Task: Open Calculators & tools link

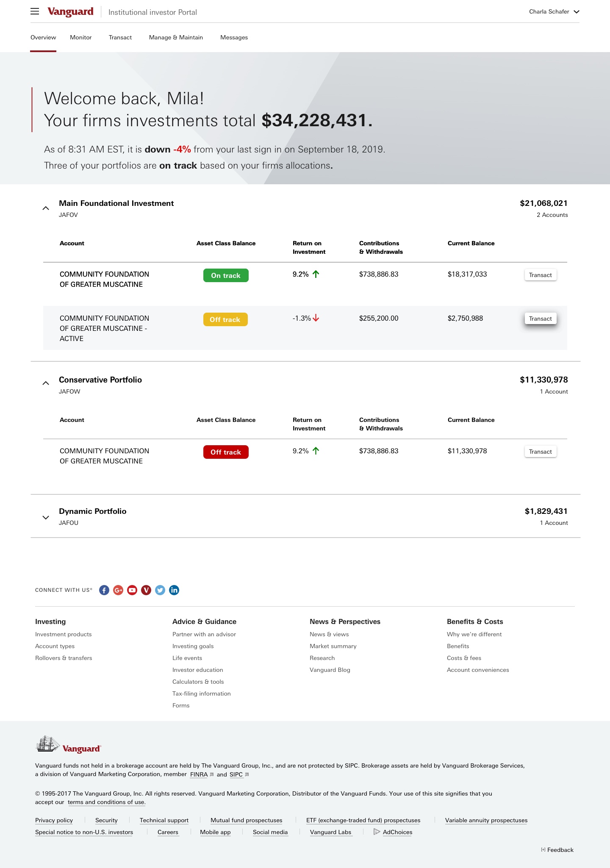Action: 198,682
